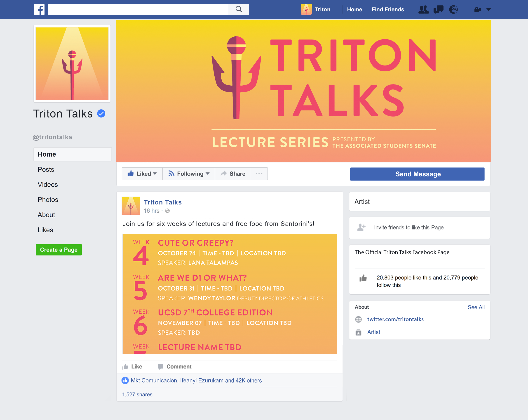
Task: Click the Facebook logo in top bar
Action: tap(39, 9)
